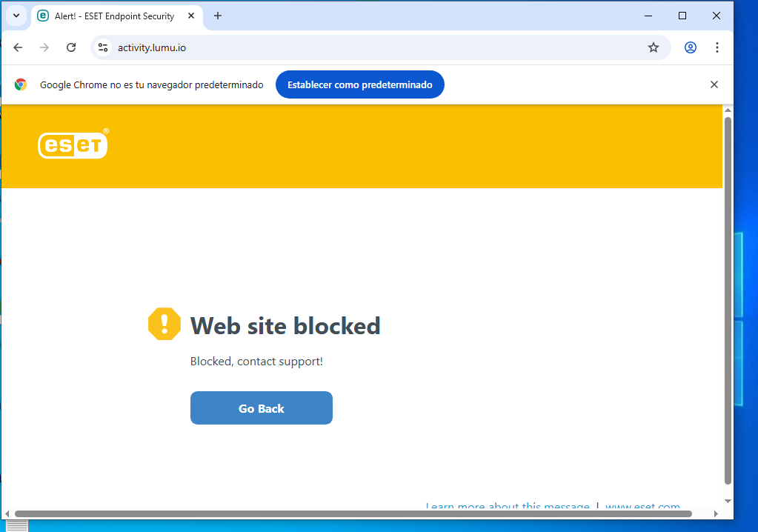Bookmark this page with the star icon
This screenshot has width=758, height=532.
[x=654, y=47]
